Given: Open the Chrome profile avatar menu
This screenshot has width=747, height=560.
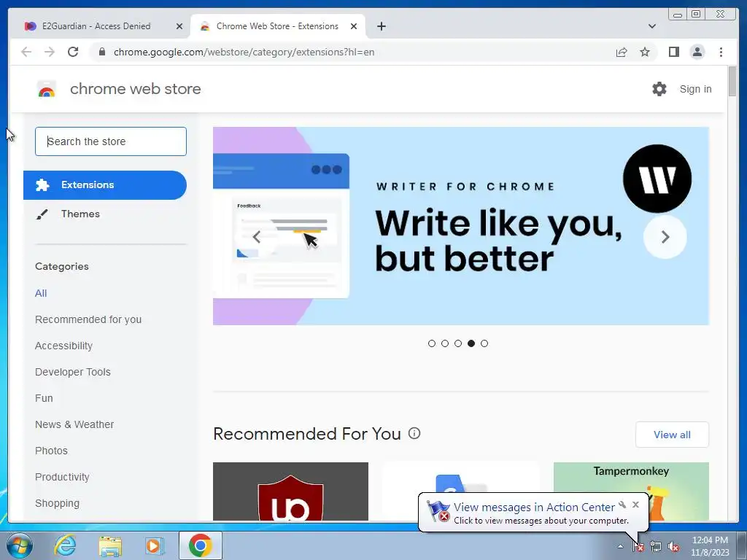Looking at the screenshot, I should coord(697,52).
